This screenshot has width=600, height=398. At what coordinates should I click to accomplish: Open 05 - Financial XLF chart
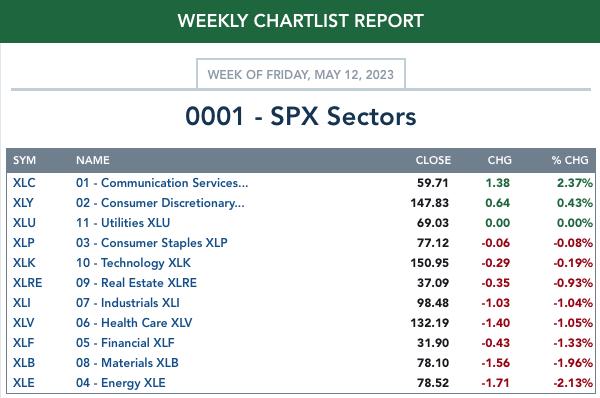click(x=125, y=343)
